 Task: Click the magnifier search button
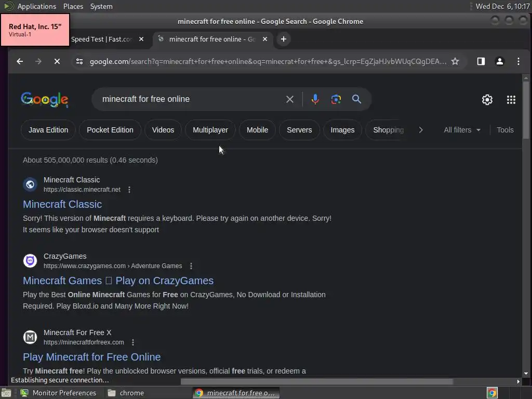coord(356,99)
